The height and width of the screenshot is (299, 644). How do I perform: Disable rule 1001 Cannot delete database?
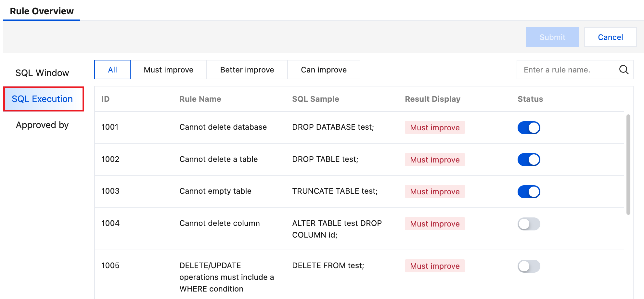pyautogui.click(x=529, y=128)
